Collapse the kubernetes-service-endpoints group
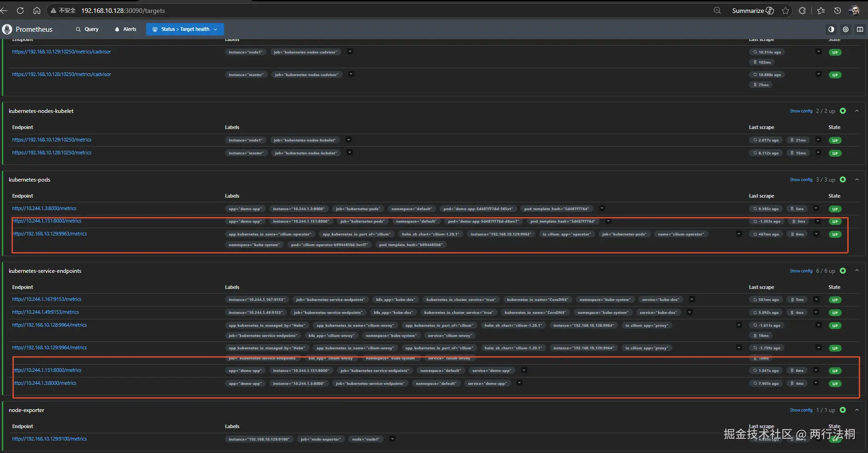868x453 pixels. coord(857,271)
